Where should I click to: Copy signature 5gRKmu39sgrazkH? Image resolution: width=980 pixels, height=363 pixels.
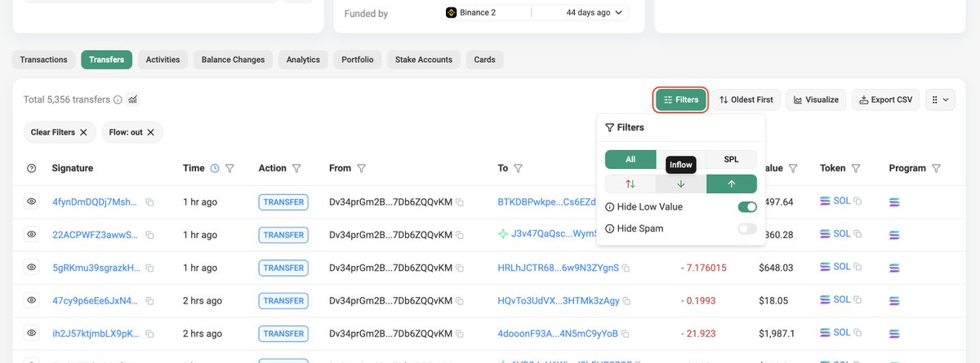coord(149,268)
